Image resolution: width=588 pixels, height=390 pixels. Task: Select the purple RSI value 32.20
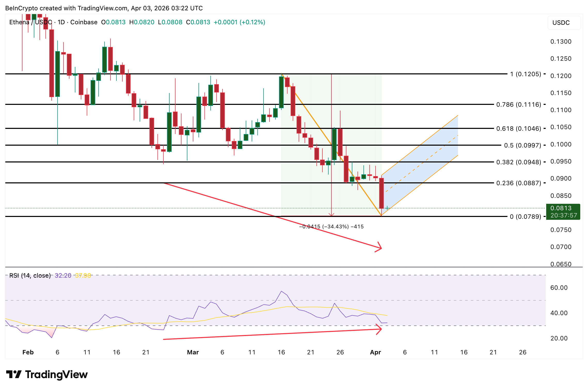click(63, 276)
